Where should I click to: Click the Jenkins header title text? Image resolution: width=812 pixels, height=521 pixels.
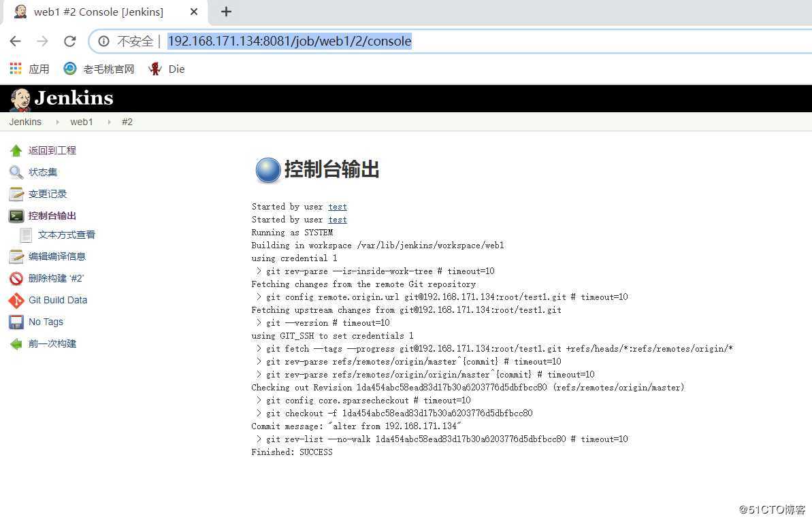[74, 98]
